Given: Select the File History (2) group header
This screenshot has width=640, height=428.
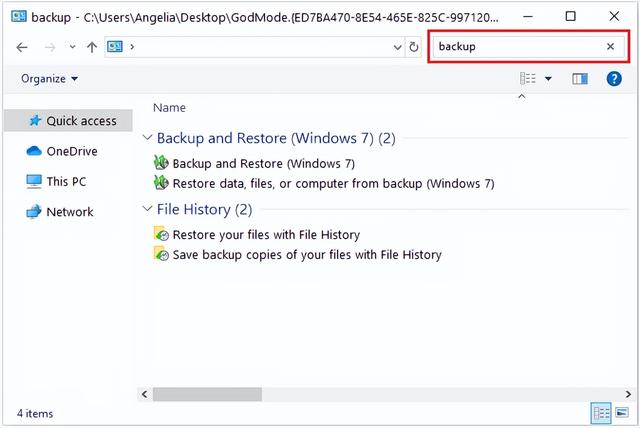Looking at the screenshot, I should coord(204,210).
